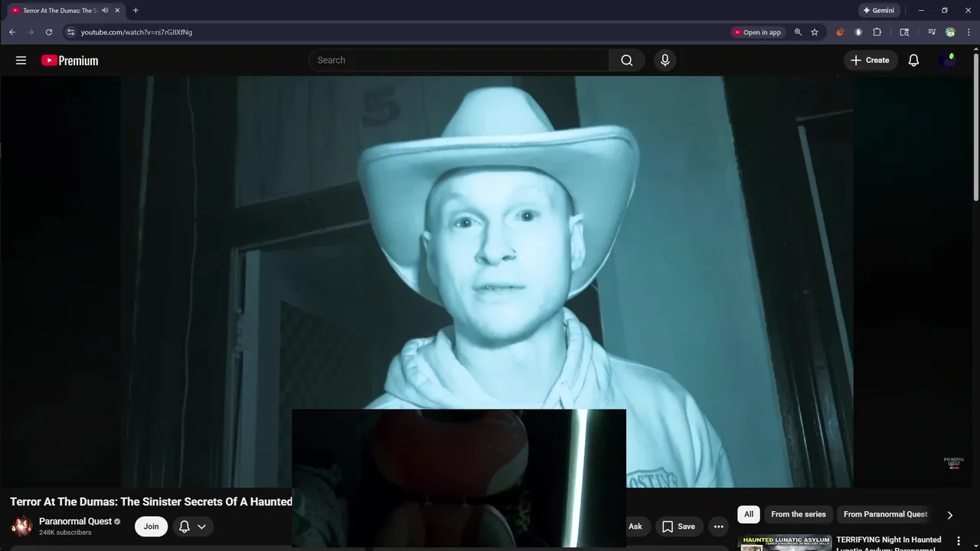Screen dimensions: 980x551
Task: Open options for TERRIFYING Night video
Action: [958, 541]
